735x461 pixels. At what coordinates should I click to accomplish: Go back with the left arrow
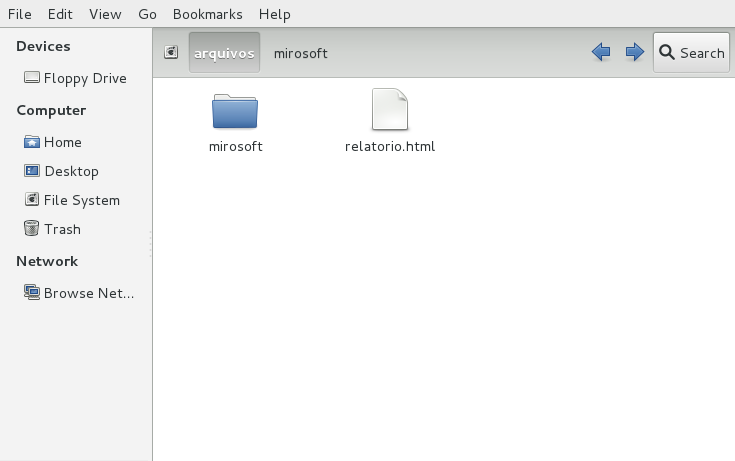tap(601, 52)
